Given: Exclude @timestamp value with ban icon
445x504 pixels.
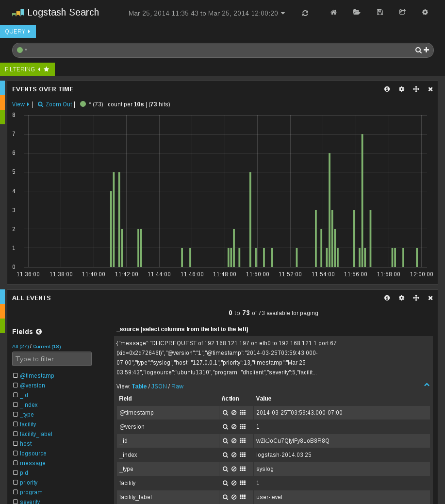Looking at the screenshot, I should pos(234,412).
